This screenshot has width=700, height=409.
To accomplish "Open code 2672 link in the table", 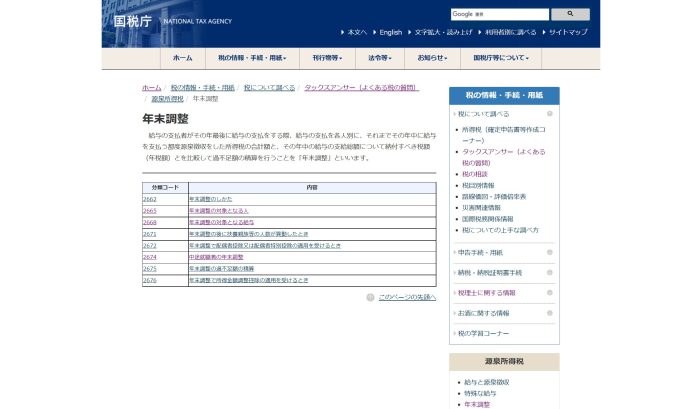I will tap(150, 246).
